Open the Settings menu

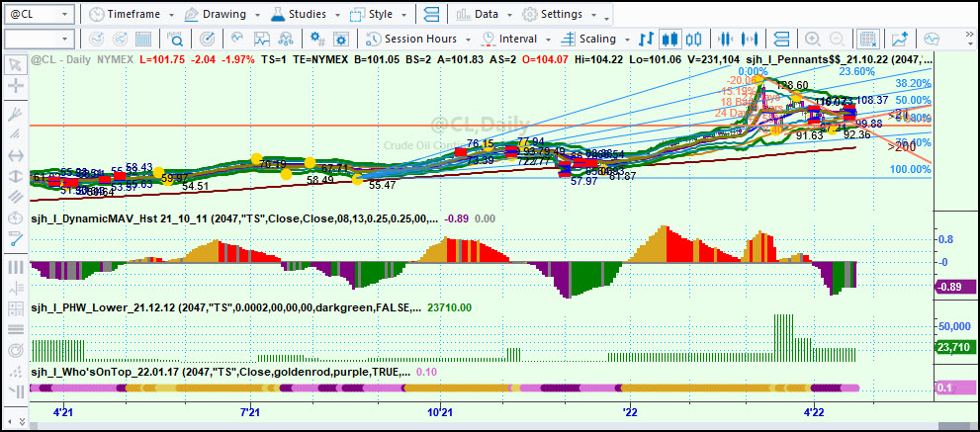point(558,14)
